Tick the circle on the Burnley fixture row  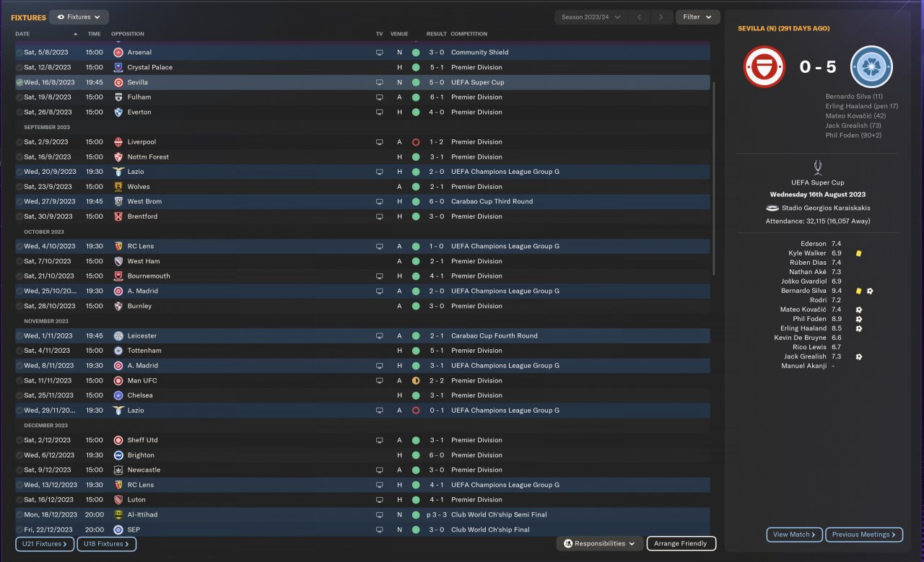tap(19, 306)
